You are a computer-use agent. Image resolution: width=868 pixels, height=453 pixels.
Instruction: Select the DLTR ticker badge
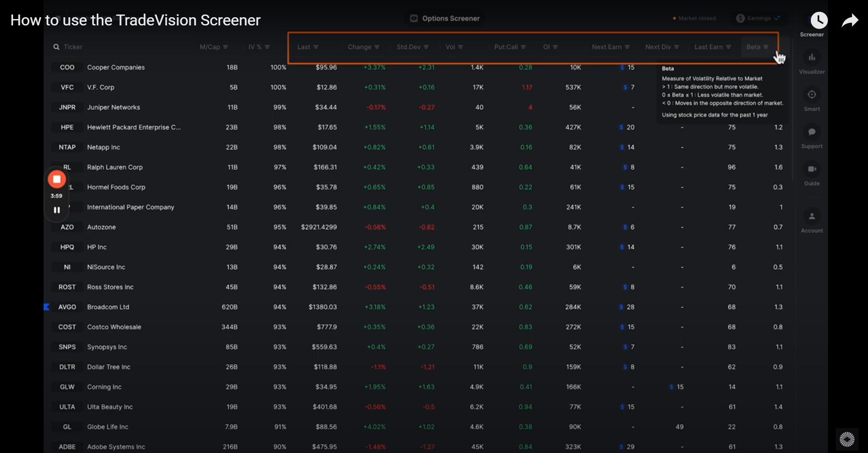[x=67, y=367]
